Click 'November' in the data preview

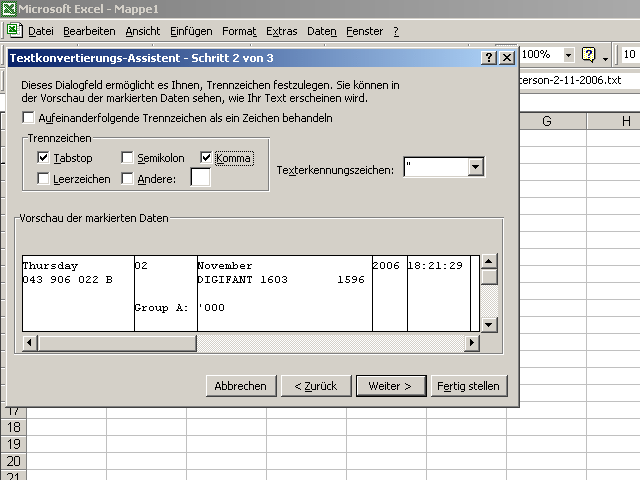(225, 266)
